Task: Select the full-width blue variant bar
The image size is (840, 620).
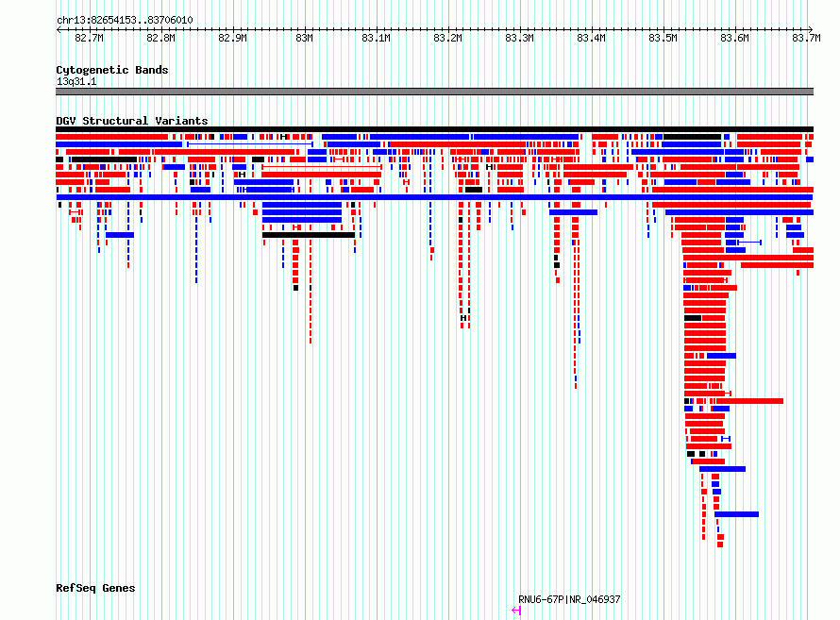Action: [x=434, y=197]
